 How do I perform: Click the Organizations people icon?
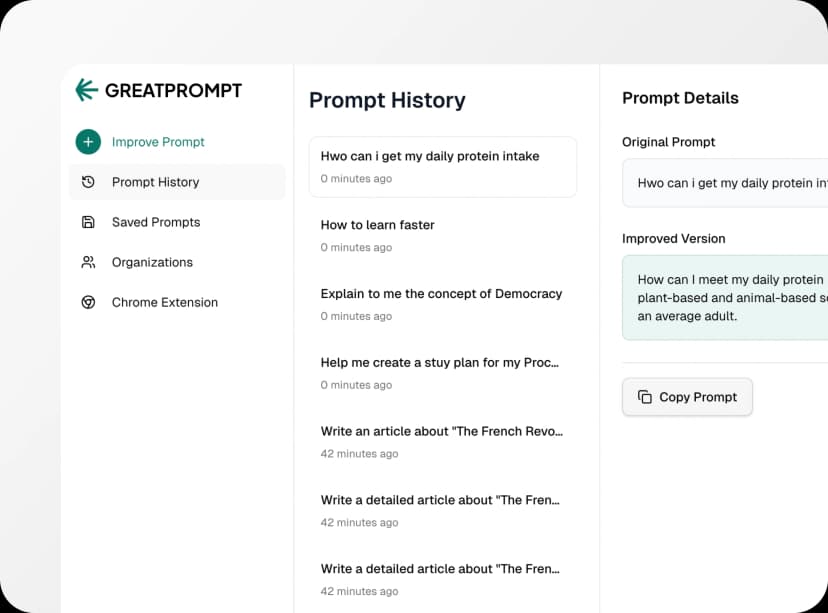pyautogui.click(x=88, y=262)
